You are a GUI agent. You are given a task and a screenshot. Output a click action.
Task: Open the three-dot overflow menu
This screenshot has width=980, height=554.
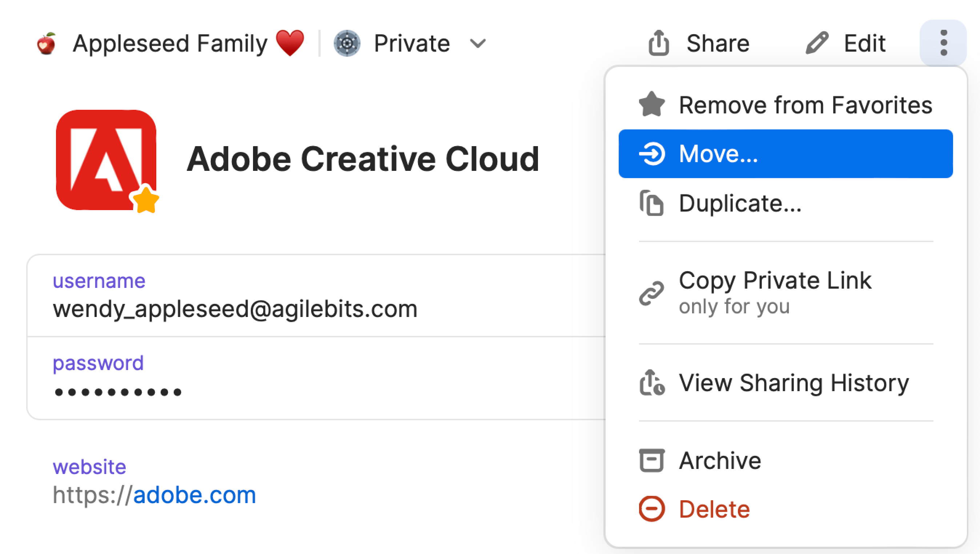coord(943,43)
